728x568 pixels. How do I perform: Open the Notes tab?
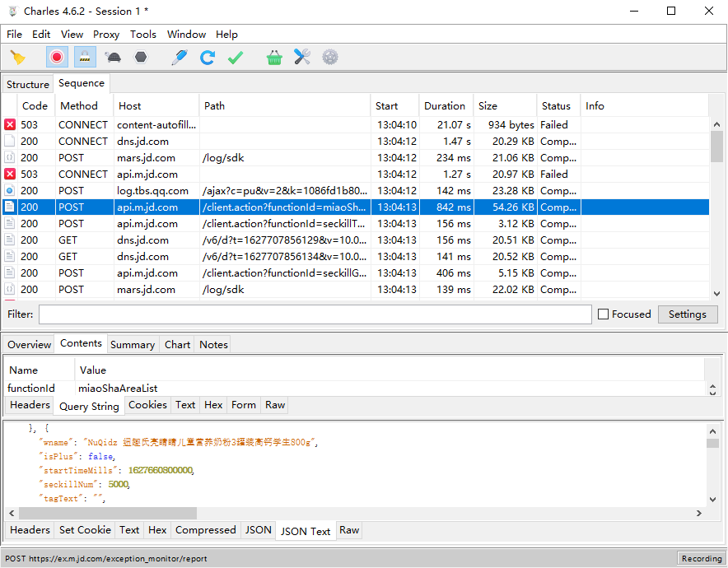(x=213, y=345)
